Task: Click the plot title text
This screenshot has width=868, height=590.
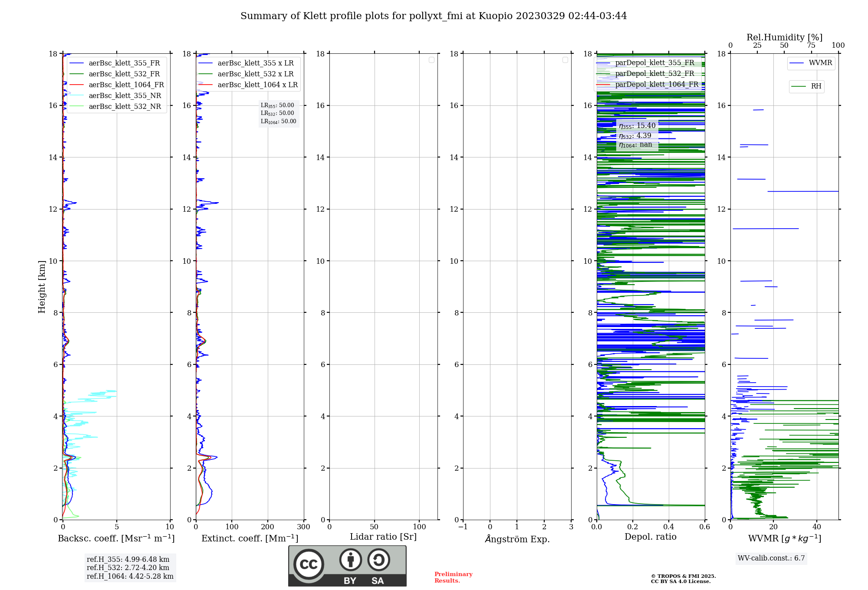Action: pyautogui.click(x=434, y=16)
